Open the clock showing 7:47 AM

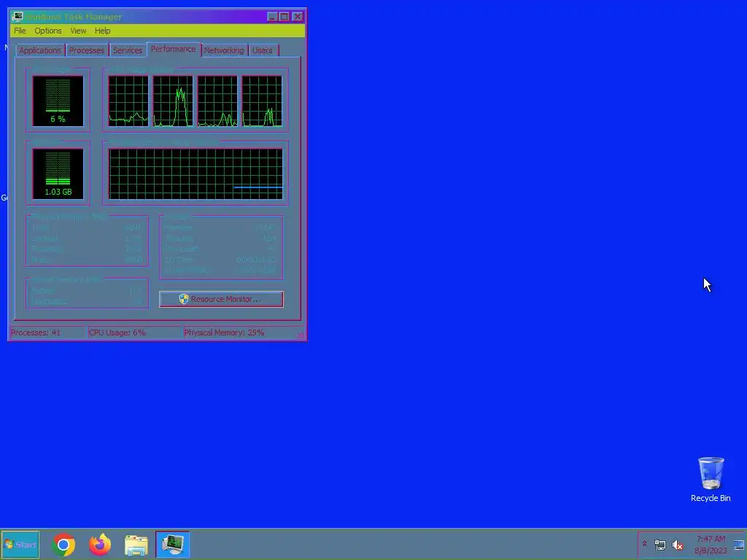pyautogui.click(x=711, y=545)
